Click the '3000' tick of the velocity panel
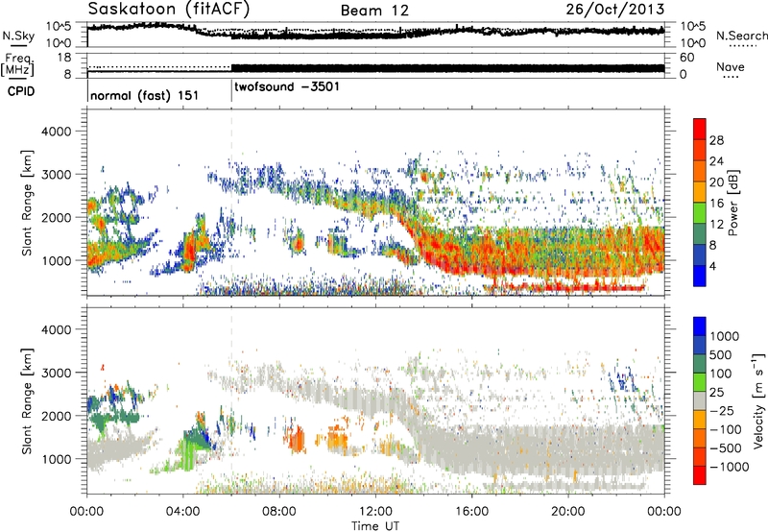The width and height of the screenshot is (768, 532). click(57, 373)
